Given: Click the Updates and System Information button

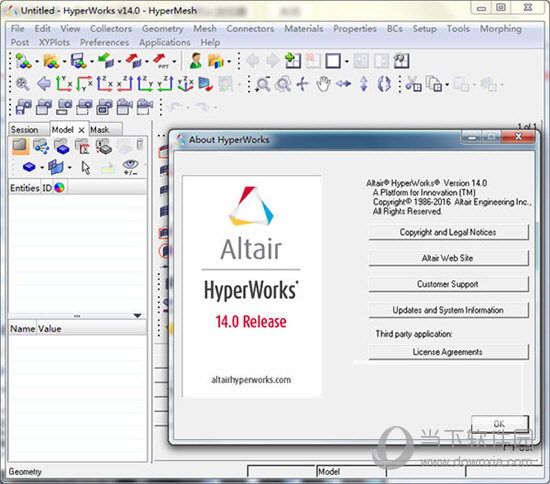Looking at the screenshot, I should (x=448, y=310).
